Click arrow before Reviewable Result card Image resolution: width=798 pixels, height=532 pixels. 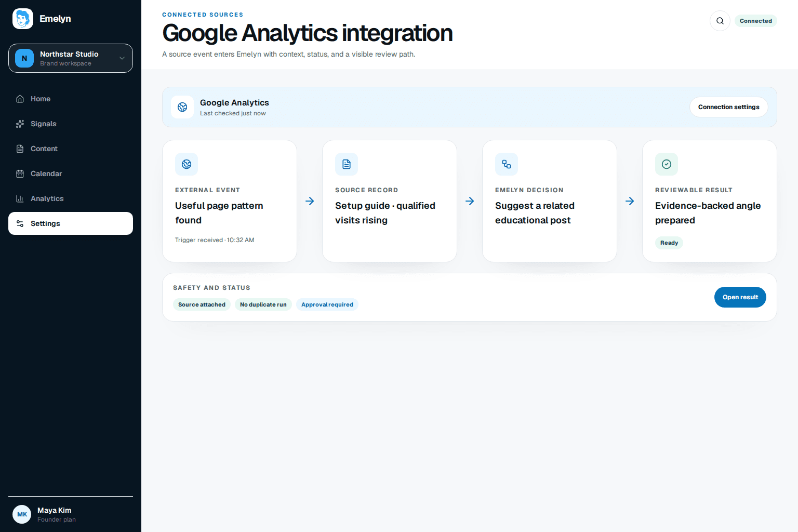(x=630, y=201)
